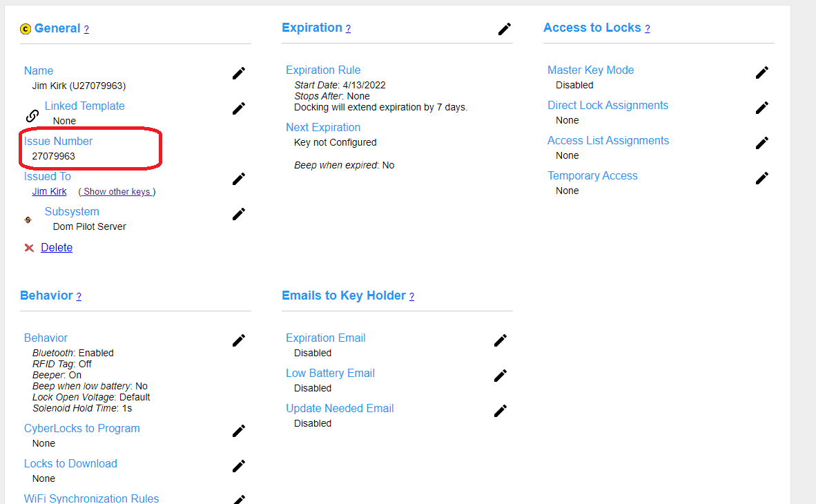816x504 pixels.
Task: Click the Delete link
Action: coord(57,247)
